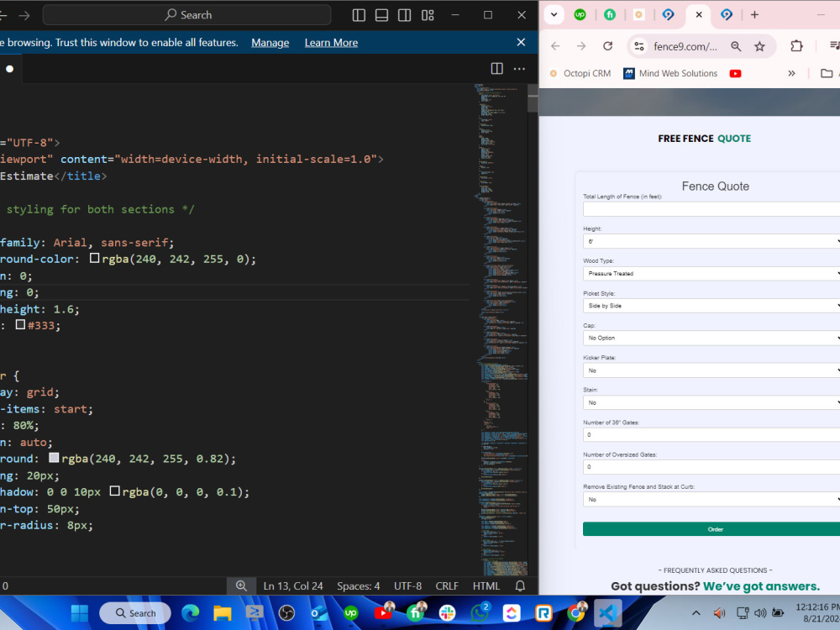Image resolution: width=840 pixels, height=630 pixels.
Task: Open the Cap dropdown
Action: coord(711,338)
